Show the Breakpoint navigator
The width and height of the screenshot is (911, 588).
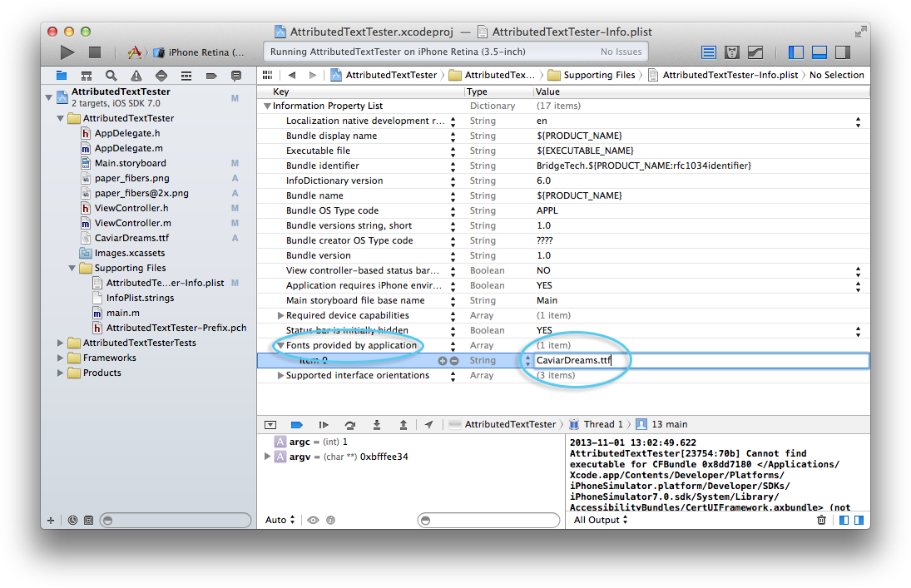click(210, 76)
